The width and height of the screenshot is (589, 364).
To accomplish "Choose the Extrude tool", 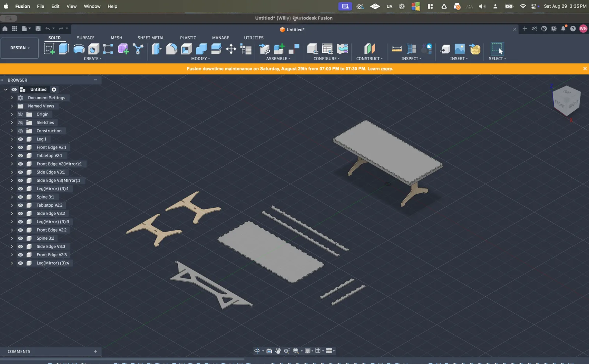I will pos(64,49).
